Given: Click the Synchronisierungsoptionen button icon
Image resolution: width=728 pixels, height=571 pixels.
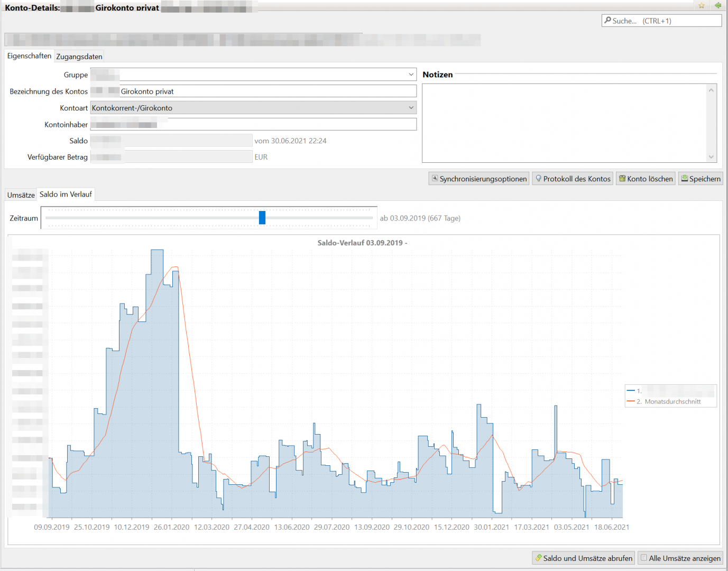Looking at the screenshot, I should click(435, 179).
